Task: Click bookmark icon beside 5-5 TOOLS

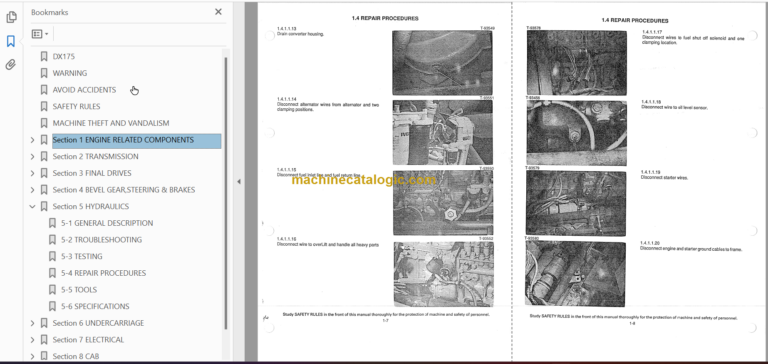Action: click(52, 290)
